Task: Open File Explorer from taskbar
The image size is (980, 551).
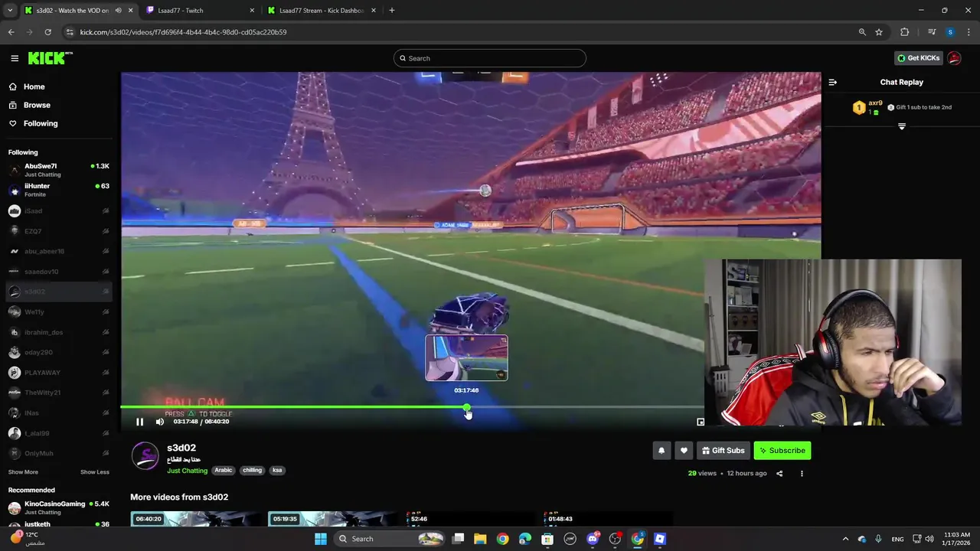Action: [x=480, y=539]
